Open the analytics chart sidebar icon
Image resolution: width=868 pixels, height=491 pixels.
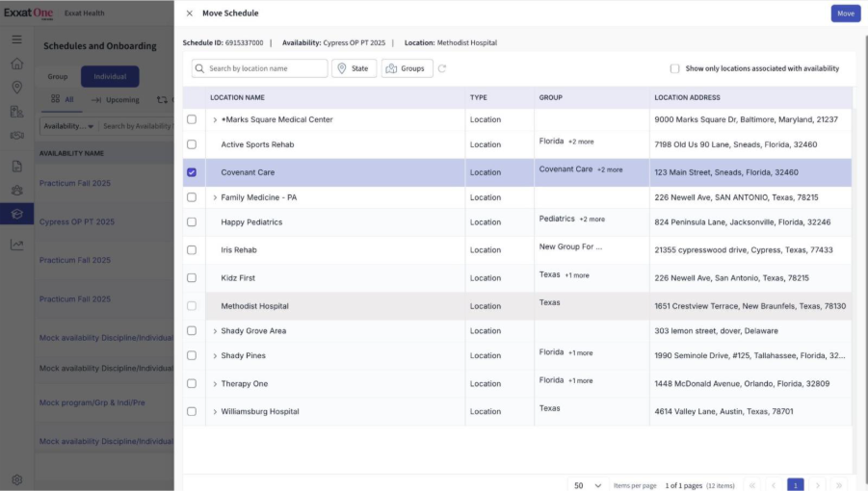click(x=16, y=245)
